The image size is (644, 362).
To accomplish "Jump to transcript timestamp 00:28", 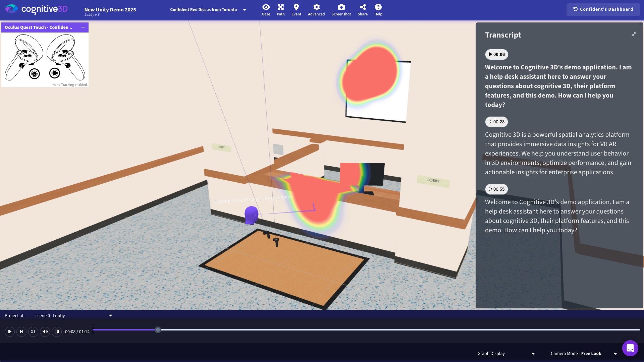I will coord(496,122).
